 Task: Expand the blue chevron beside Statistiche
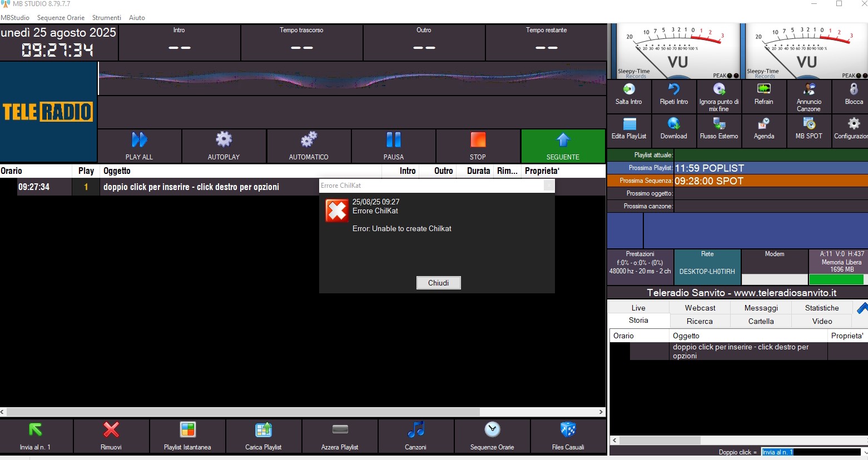point(862,308)
